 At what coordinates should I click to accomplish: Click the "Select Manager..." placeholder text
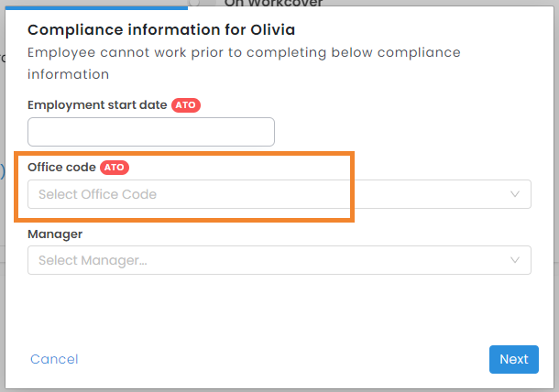click(93, 260)
